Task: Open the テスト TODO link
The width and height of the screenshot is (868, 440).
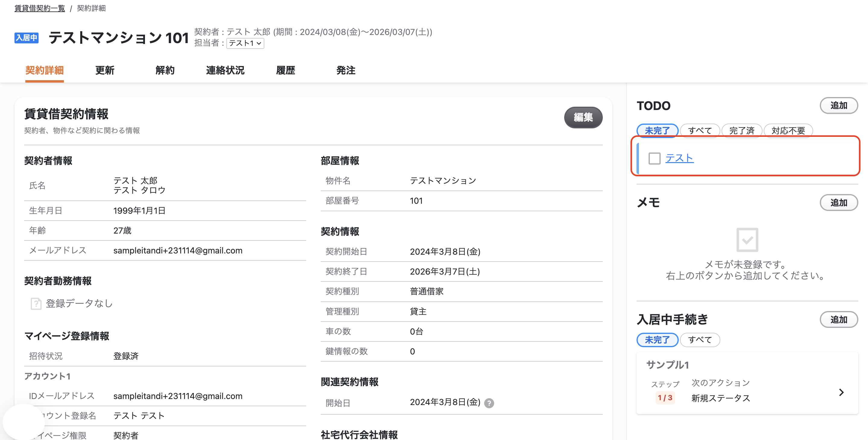Action: coord(679,158)
